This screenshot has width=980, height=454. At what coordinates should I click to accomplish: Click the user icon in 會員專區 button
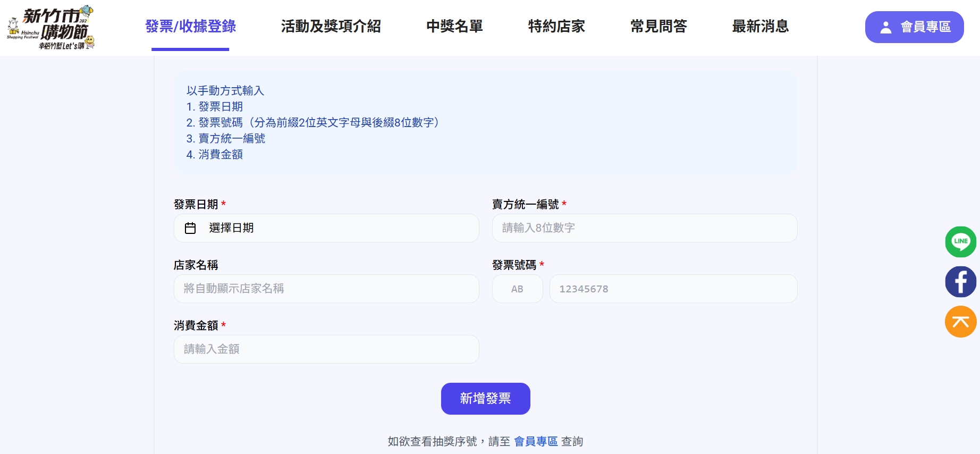[885, 27]
